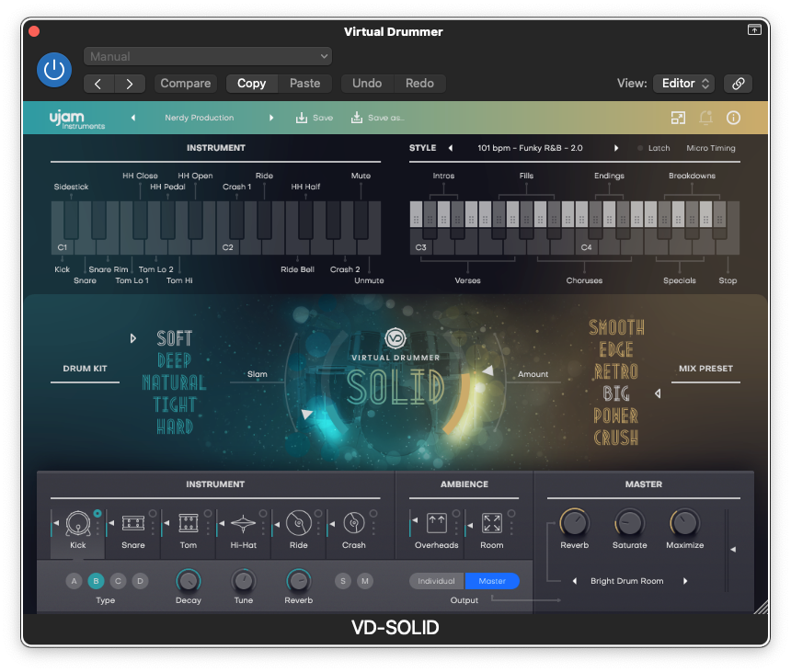791x672 pixels.
Task: Choose the RETRO mix preset
Action: pyautogui.click(x=616, y=371)
